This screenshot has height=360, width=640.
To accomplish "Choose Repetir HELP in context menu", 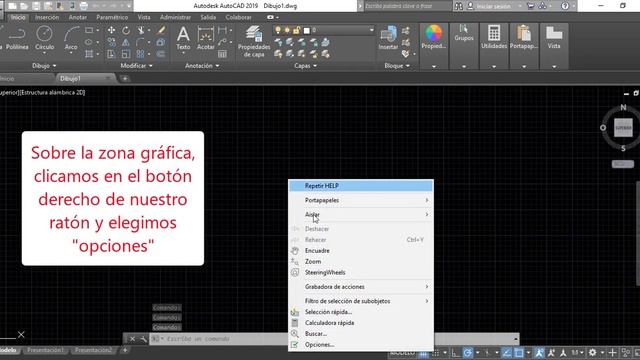I will (361, 186).
